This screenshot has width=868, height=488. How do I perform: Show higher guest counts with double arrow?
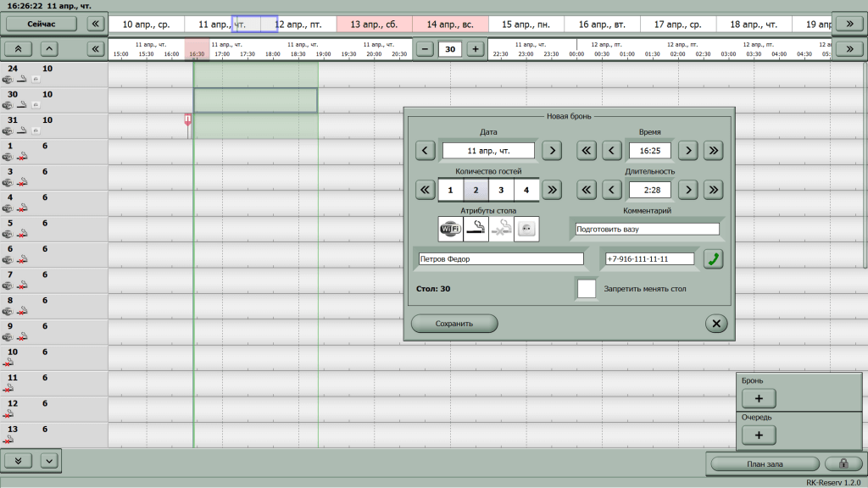coord(552,190)
